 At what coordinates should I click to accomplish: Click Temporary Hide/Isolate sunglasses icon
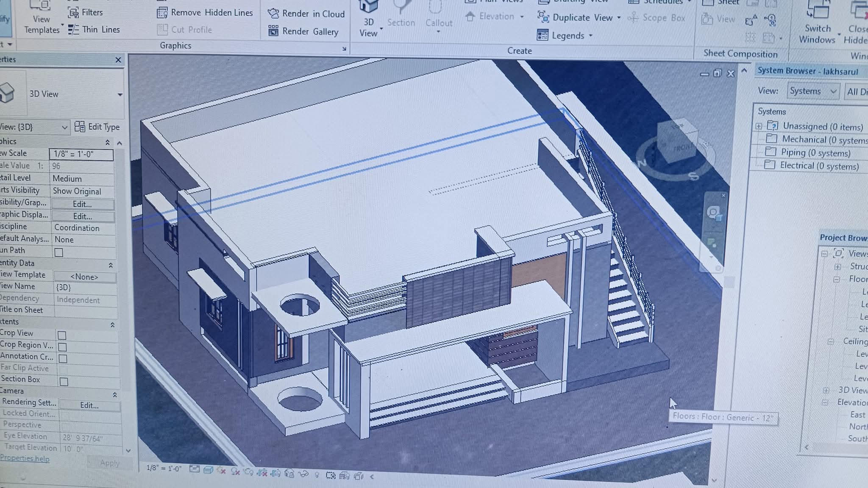click(x=303, y=474)
